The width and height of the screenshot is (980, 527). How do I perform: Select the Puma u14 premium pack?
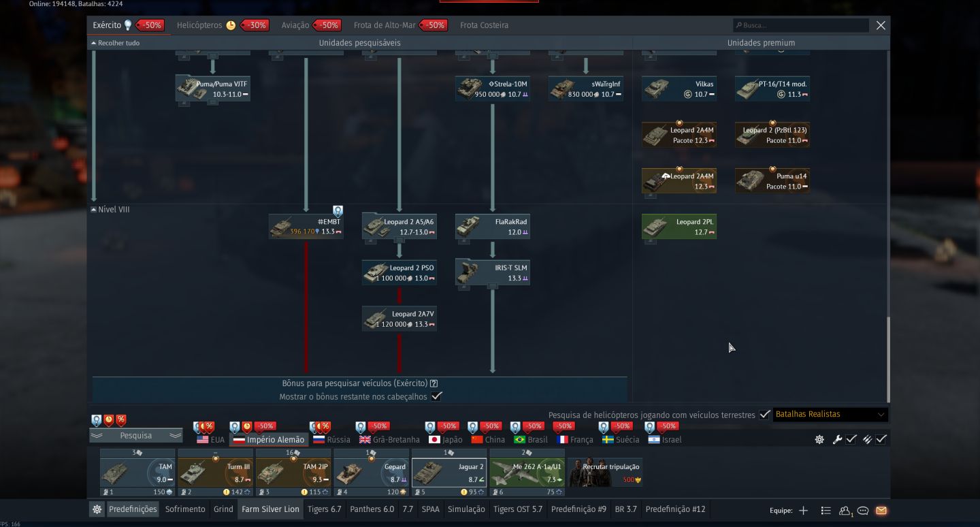[x=772, y=181]
